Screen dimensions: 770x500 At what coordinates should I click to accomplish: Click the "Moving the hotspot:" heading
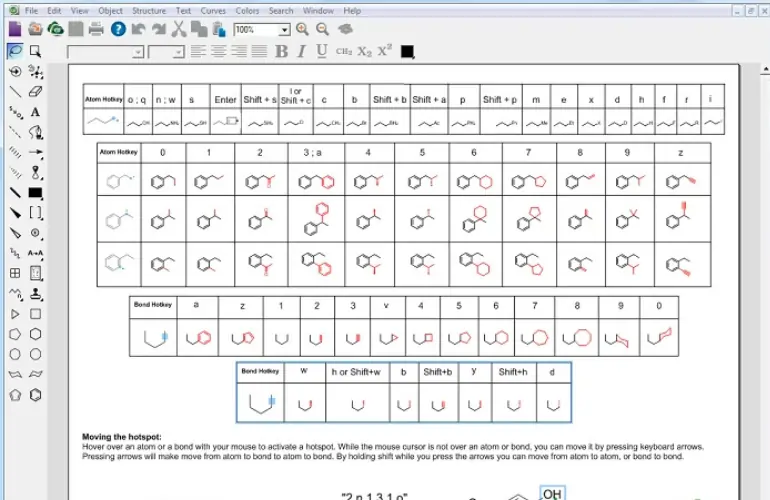(122, 437)
